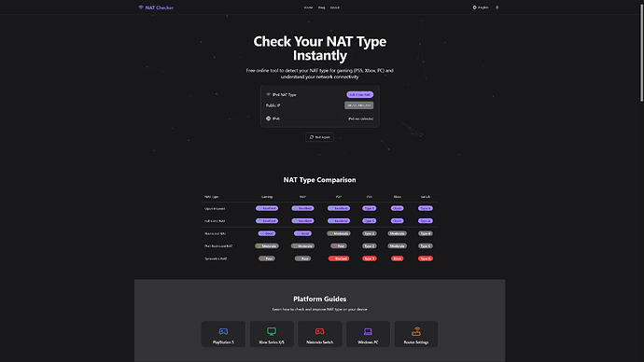Click Open Internet Excellent badge under Gaming

pos(267,208)
